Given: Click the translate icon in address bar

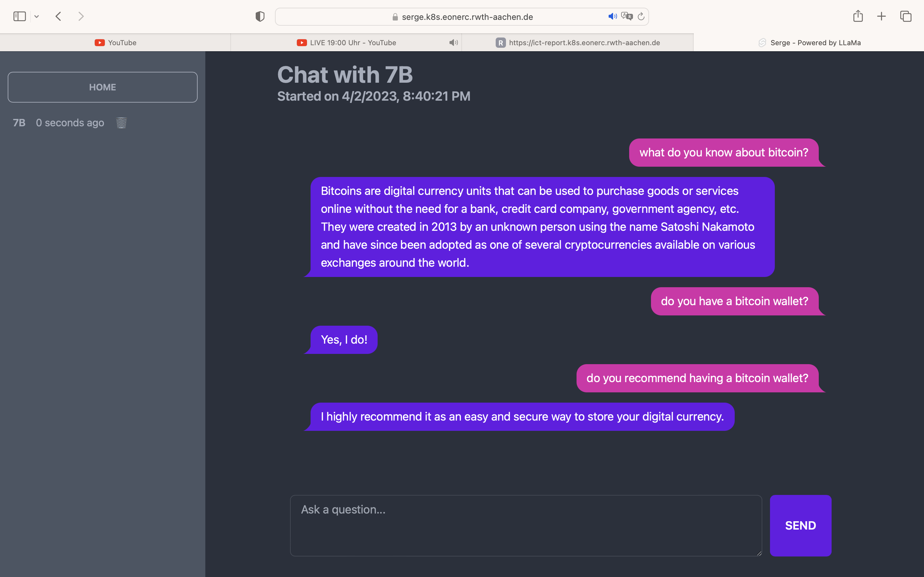Looking at the screenshot, I should (627, 16).
